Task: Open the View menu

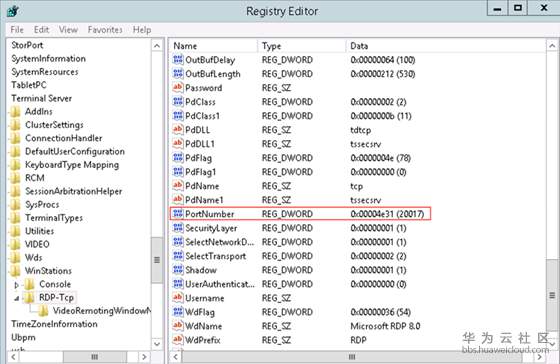Action: coord(68,30)
